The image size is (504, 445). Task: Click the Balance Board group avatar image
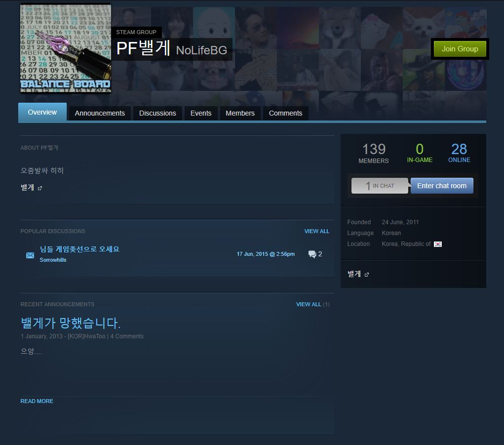pos(65,48)
